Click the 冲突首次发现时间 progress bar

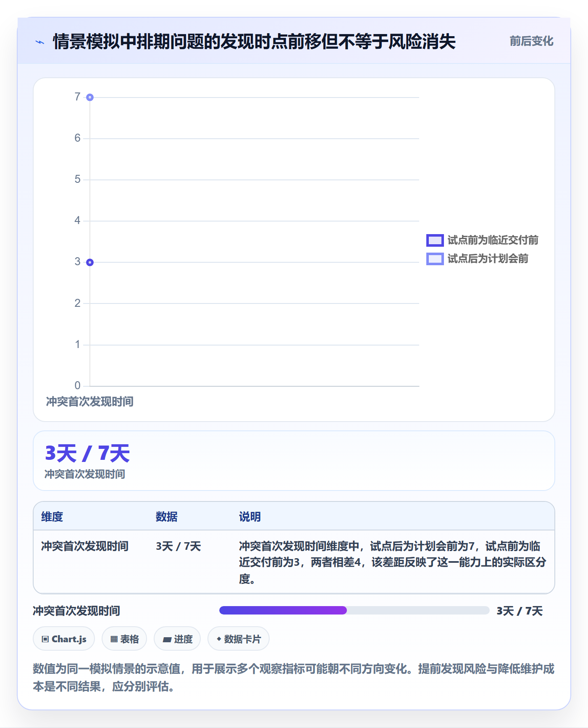354,610
